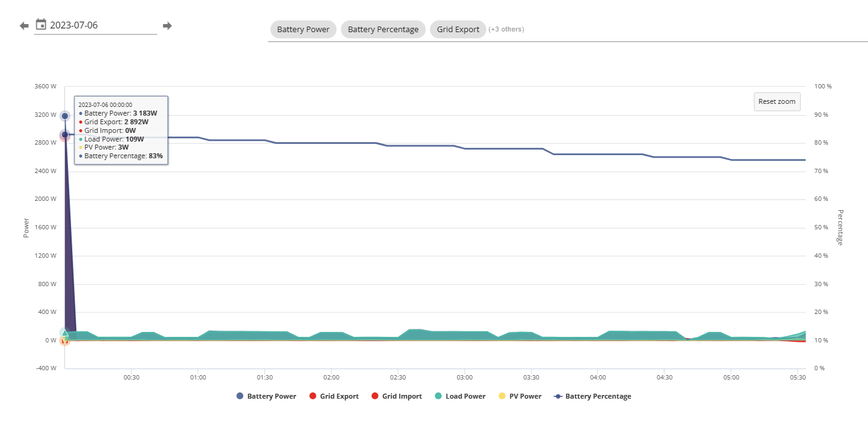Toggle Grid Export series in legend
Screen dimensions: 868x424
[334, 396]
